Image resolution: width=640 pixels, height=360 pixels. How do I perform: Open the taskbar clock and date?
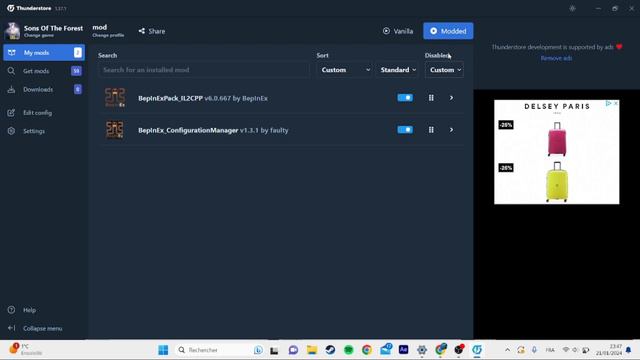609,350
